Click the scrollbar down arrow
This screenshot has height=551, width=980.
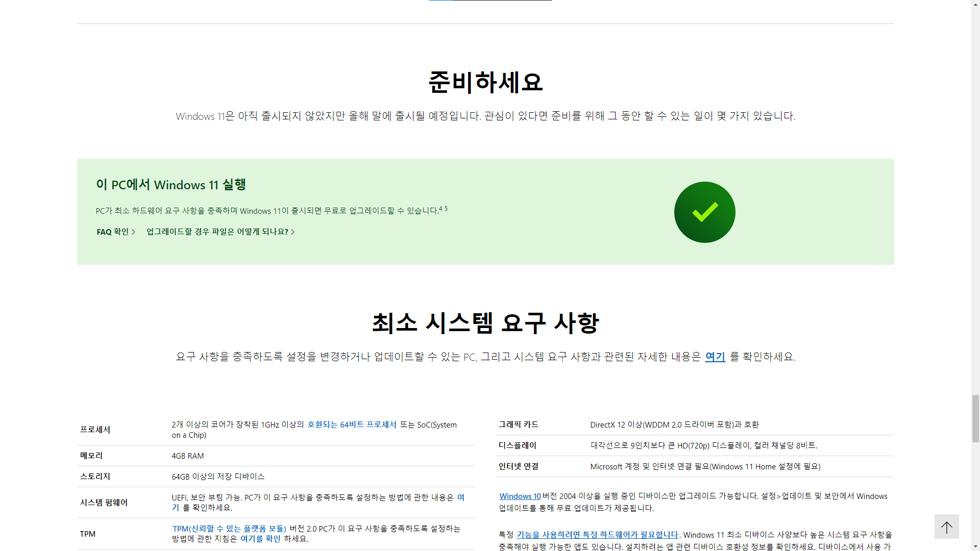point(975,547)
